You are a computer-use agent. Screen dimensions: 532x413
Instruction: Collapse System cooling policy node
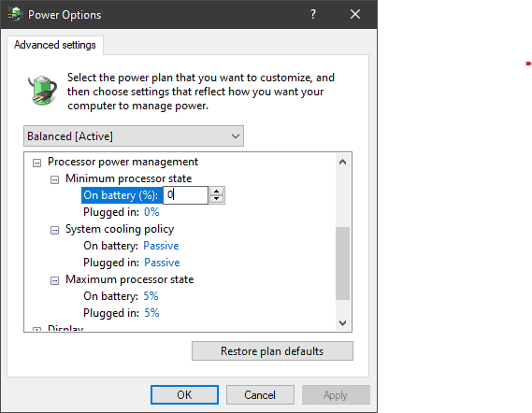(54, 231)
